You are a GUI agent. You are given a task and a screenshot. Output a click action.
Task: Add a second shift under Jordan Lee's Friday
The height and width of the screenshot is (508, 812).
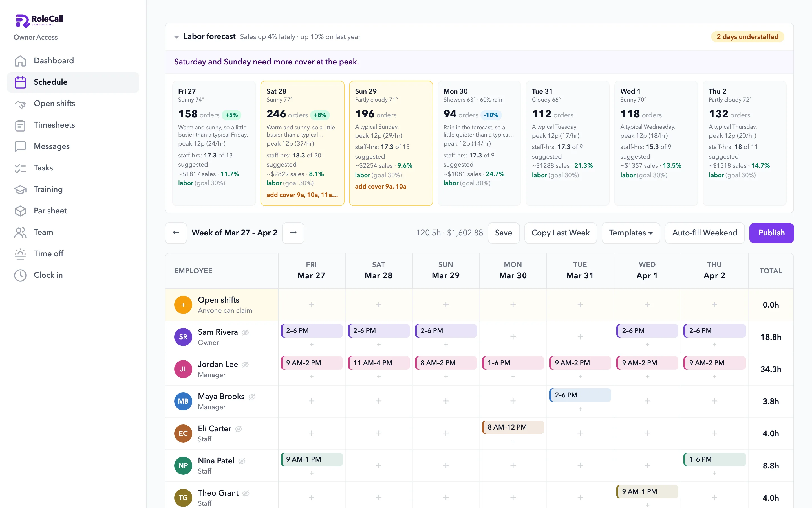point(312,377)
